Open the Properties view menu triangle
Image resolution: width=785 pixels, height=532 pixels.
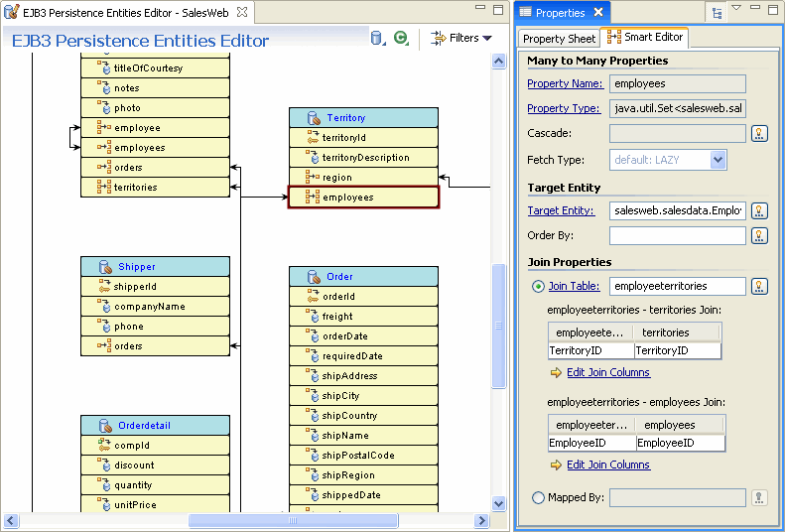pos(736,8)
